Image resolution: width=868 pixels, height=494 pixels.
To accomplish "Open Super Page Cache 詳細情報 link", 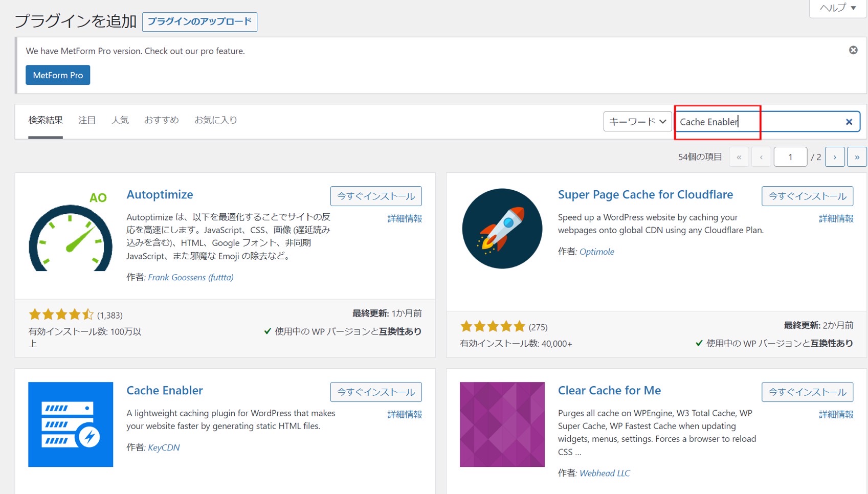I will point(836,219).
